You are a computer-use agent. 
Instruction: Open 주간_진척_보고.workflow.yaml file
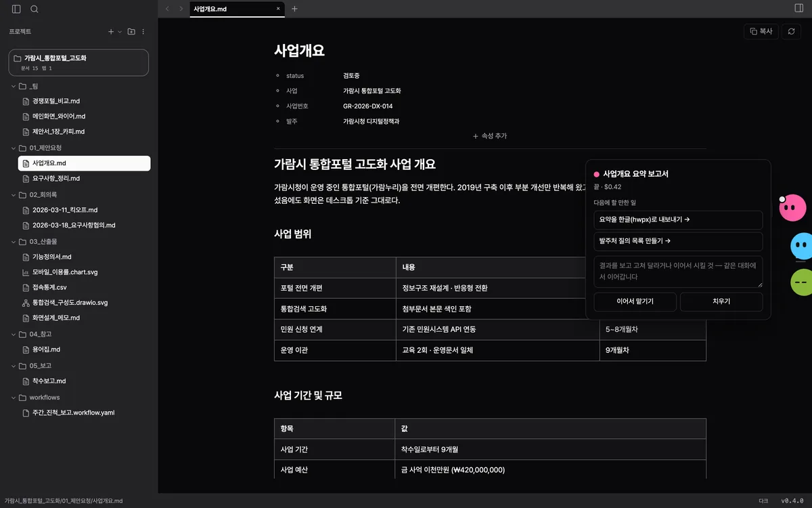pos(84,412)
